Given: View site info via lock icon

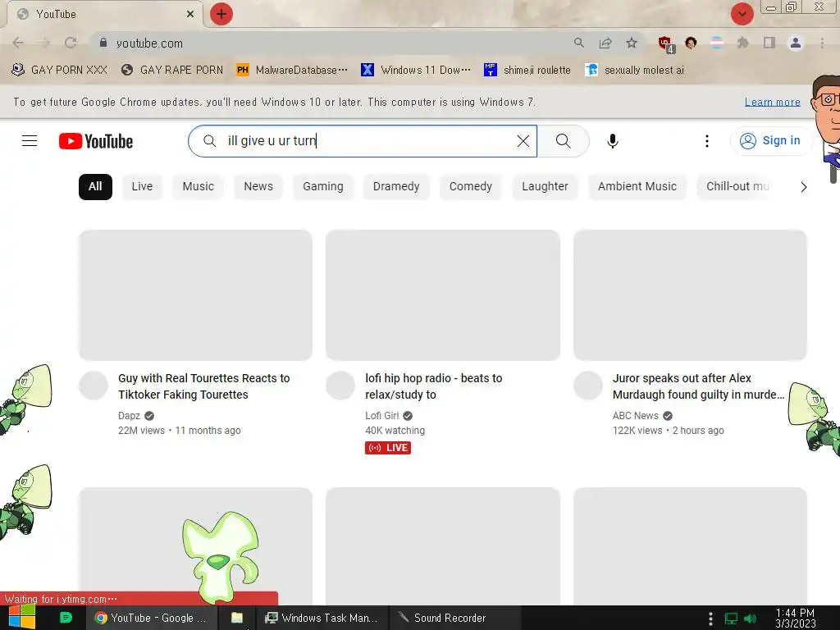Looking at the screenshot, I should [103, 43].
